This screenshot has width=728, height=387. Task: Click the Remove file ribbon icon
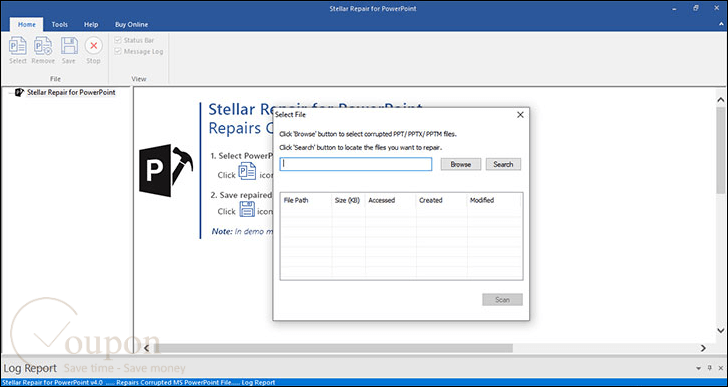click(x=43, y=50)
